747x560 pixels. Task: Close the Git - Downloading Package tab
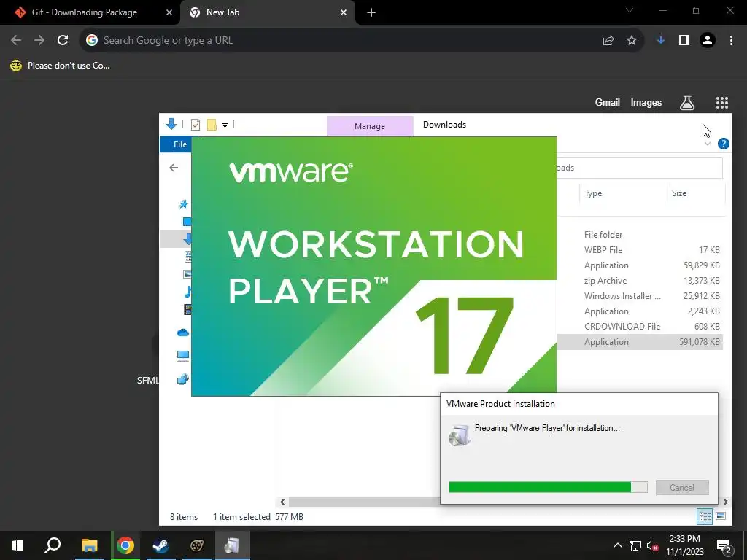[169, 13]
